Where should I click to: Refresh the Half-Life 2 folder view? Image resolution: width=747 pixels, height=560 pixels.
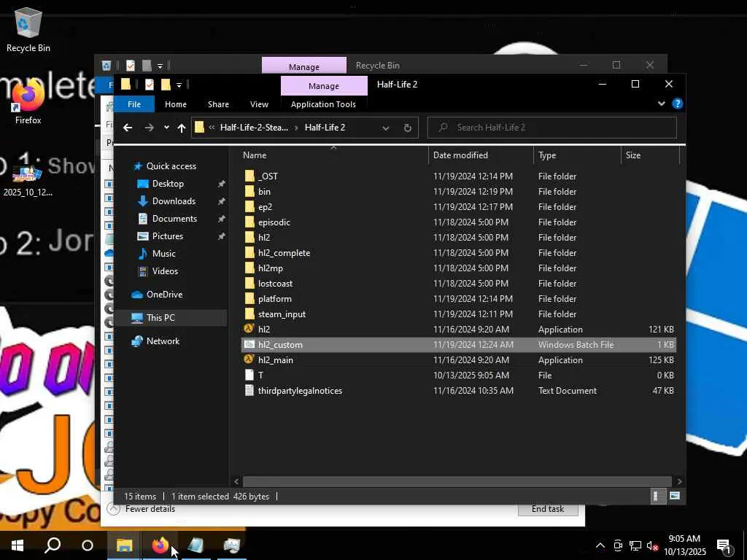tap(407, 128)
